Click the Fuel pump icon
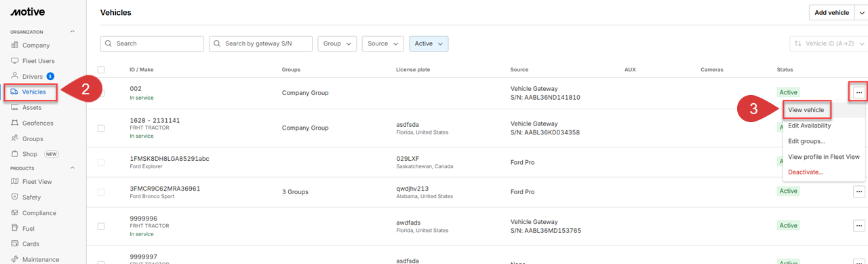 point(15,229)
